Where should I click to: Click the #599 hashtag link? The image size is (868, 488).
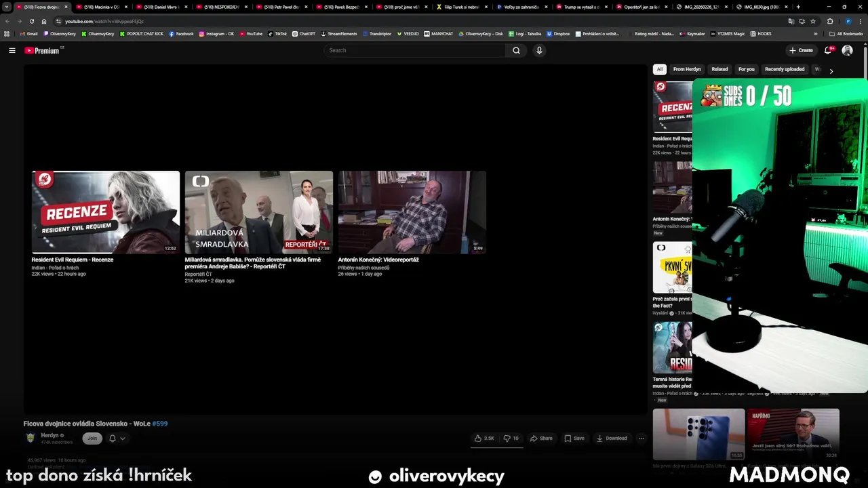(160, 424)
